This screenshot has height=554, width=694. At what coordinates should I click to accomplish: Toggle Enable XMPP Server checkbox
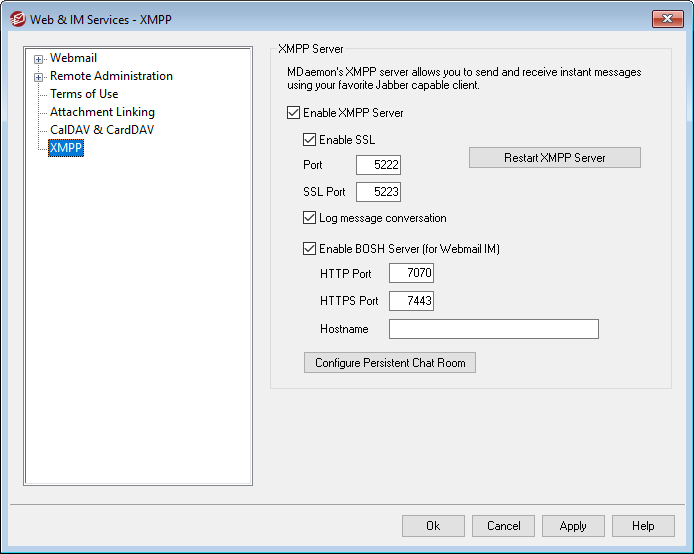point(293,114)
